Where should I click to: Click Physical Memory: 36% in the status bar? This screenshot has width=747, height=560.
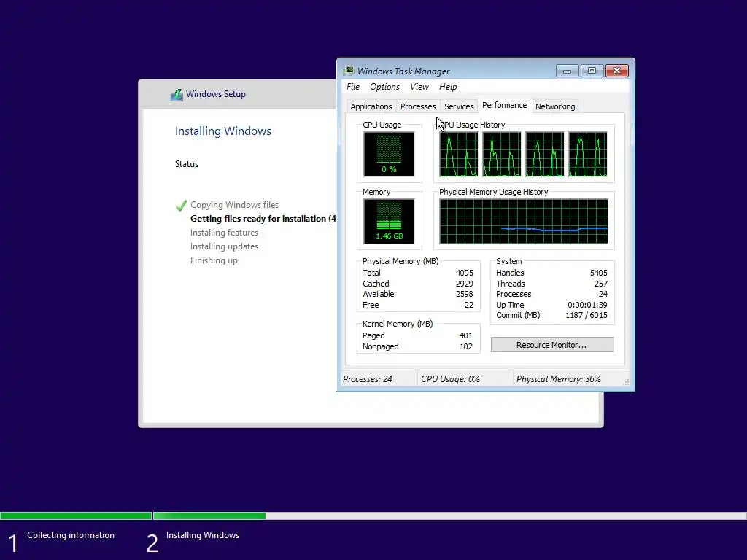click(x=558, y=379)
